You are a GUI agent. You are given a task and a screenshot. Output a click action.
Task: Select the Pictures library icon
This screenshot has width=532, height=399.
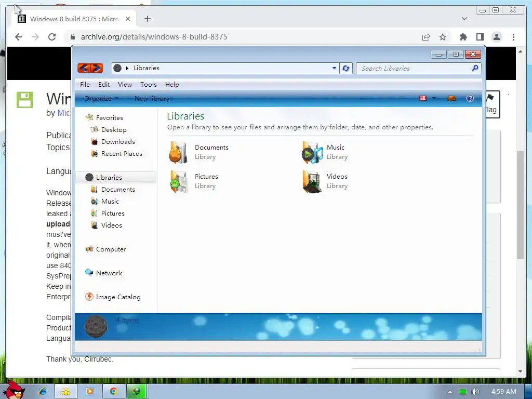click(x=179, y=181)
